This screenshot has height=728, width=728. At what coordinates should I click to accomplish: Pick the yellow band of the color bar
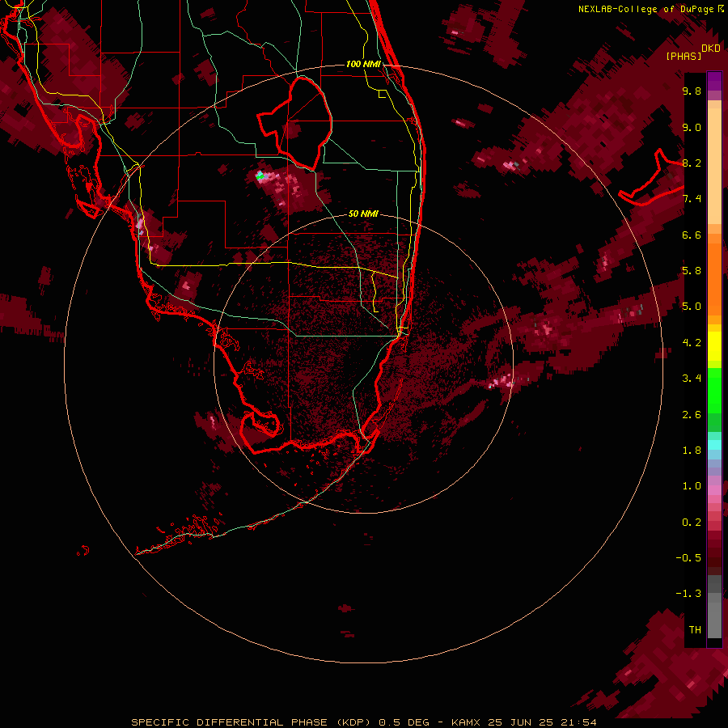(714, 346)
